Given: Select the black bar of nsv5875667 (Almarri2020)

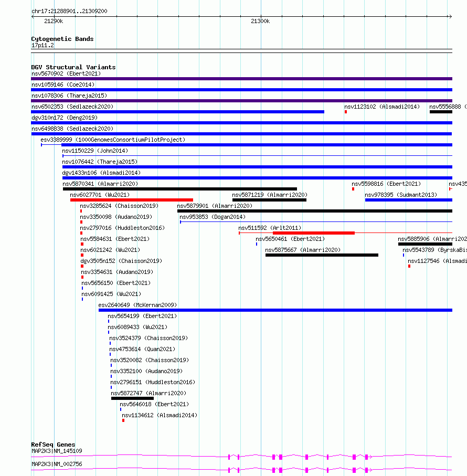Looking at the screenshot, I should (x=322, y=255).
